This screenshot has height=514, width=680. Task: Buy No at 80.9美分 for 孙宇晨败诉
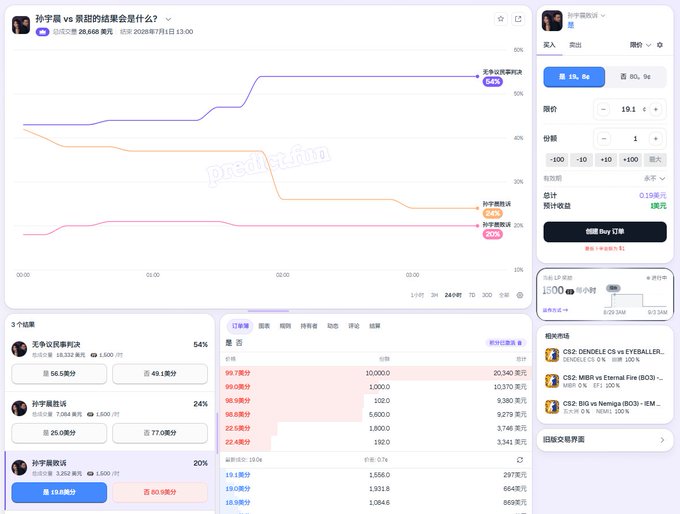pos(160,492)
